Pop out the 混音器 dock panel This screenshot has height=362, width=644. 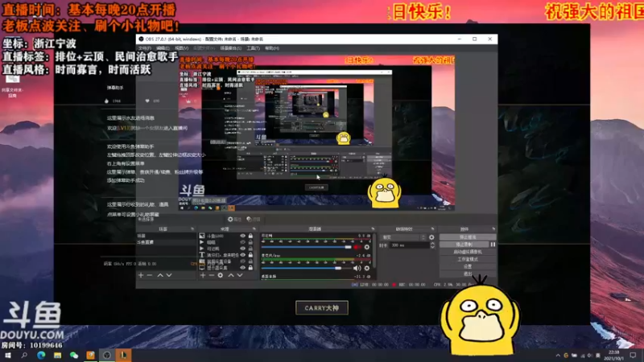(373, 229)
